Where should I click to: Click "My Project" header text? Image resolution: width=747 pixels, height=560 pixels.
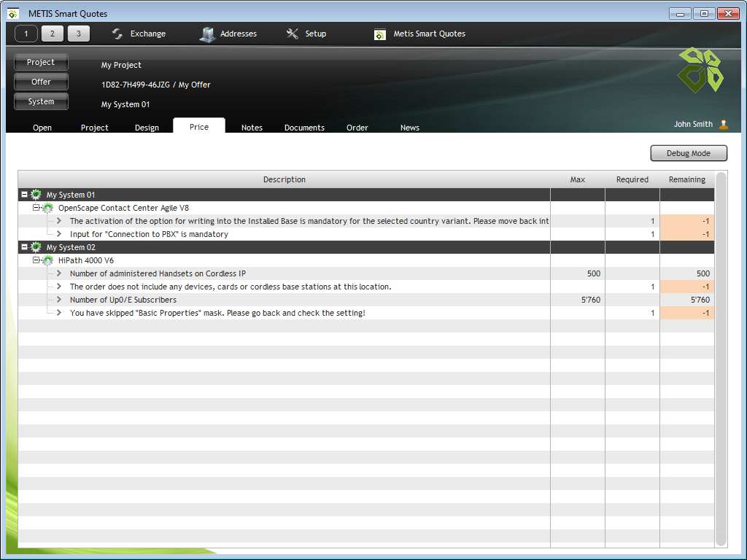(x=121, y=65)
